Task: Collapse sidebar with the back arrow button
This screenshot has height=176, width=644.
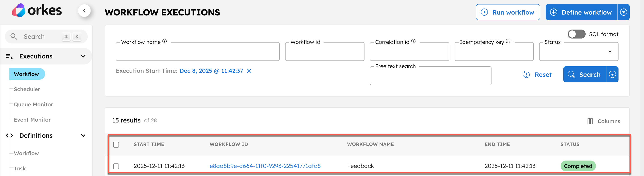Action: click(84, 11)
